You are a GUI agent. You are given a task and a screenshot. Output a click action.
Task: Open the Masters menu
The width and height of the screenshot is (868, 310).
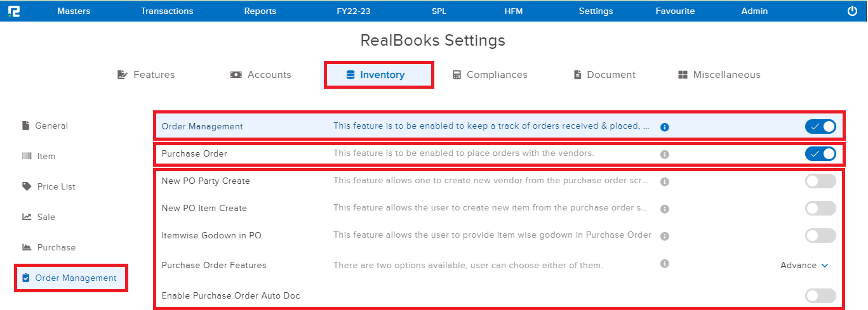pos(74,11)
